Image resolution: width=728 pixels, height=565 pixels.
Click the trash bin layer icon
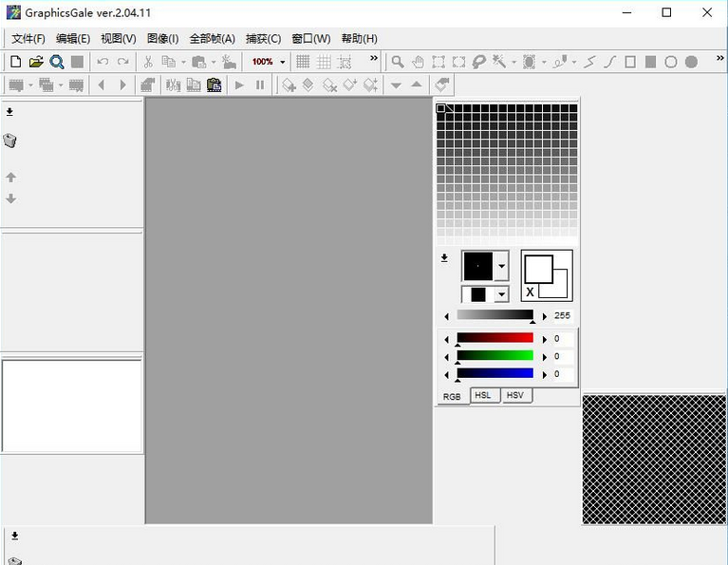10,141
